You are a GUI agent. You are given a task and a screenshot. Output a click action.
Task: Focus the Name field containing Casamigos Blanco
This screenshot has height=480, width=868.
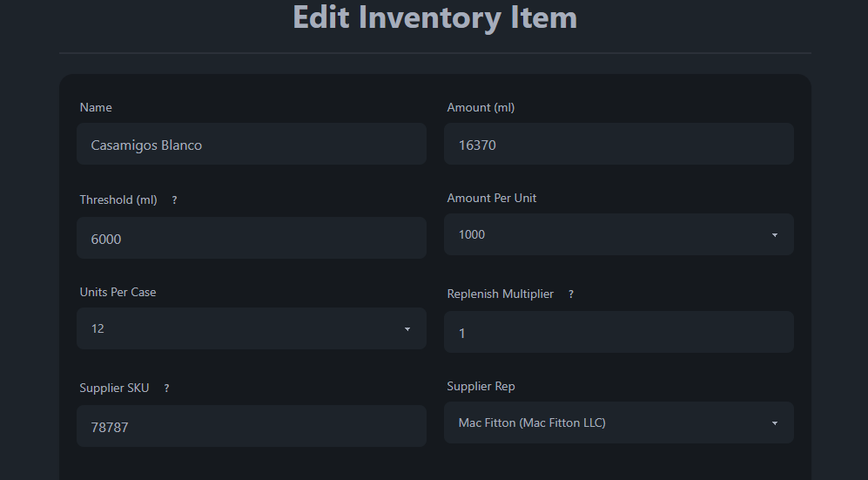coord(251,144)
